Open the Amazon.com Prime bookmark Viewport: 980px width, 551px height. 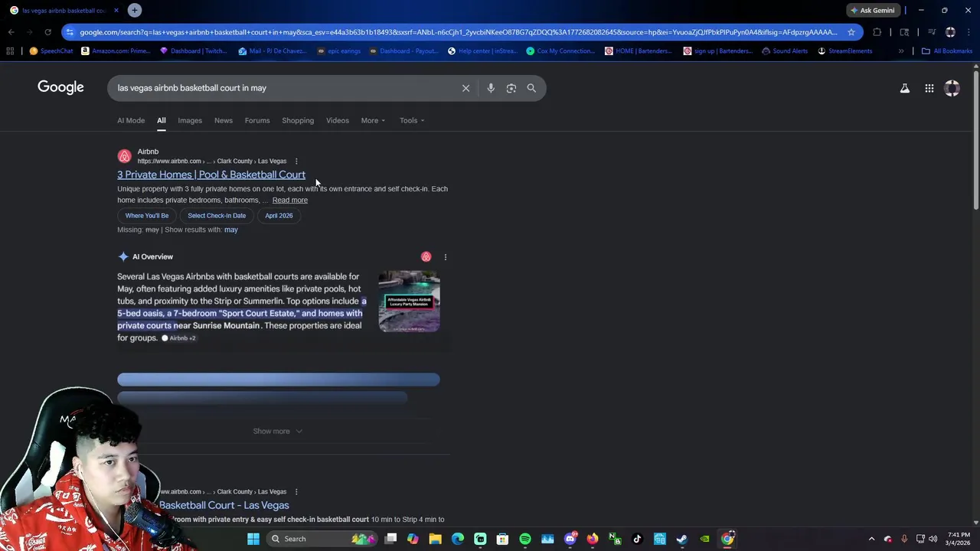tap(116, 51)
